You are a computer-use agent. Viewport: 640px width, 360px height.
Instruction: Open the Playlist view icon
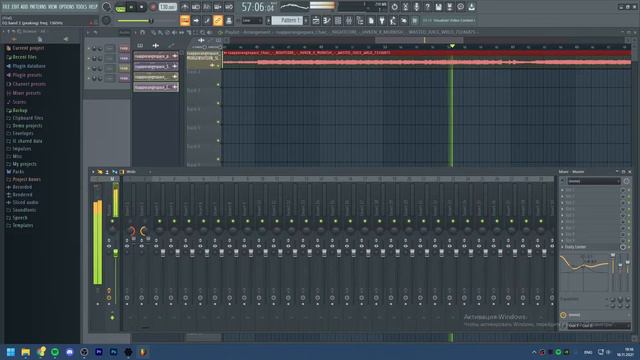click(316, 20)
